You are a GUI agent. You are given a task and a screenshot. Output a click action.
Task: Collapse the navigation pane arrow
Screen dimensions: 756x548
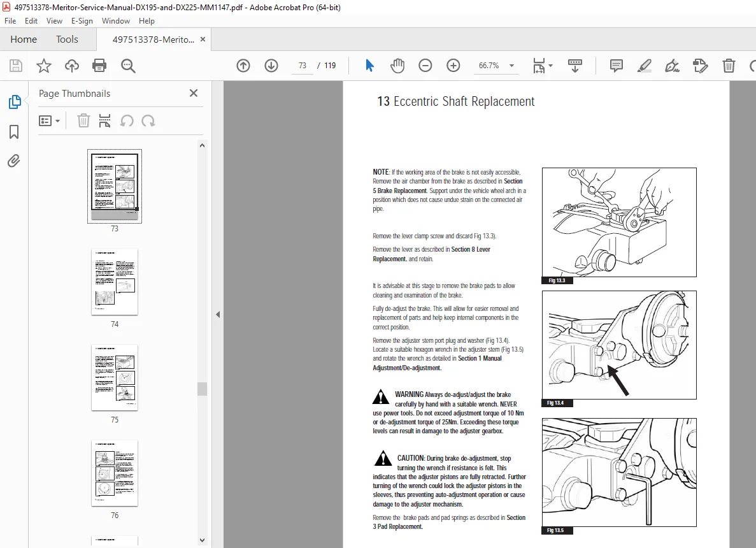click(218, 315)
